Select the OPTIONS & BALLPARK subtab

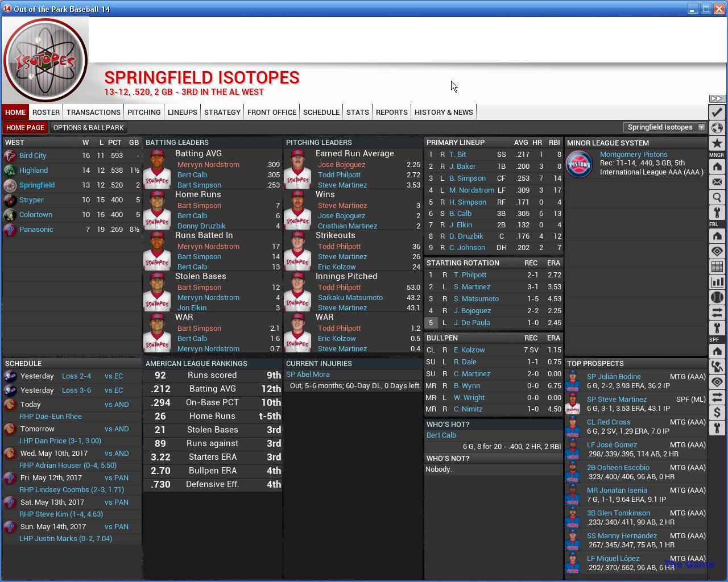(88, 127)
